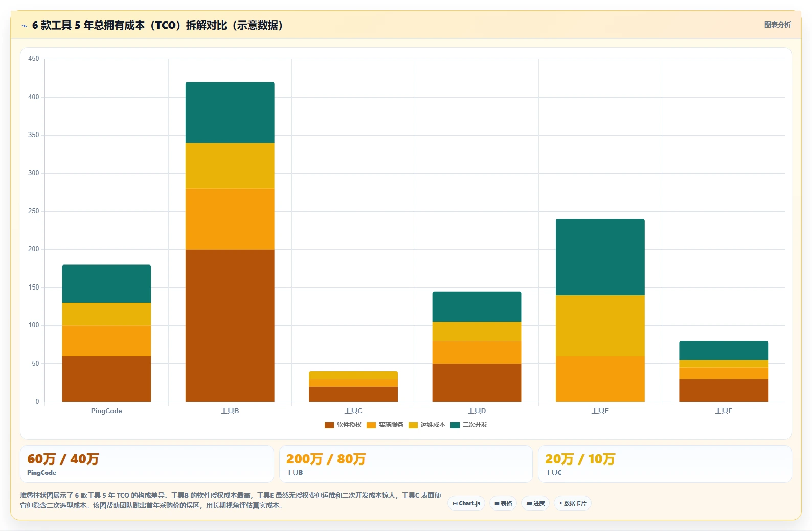The height and width of the screenshot is (531, 812).
Task: Toggle the 二次开发 legend series
Action: (469, 425)
